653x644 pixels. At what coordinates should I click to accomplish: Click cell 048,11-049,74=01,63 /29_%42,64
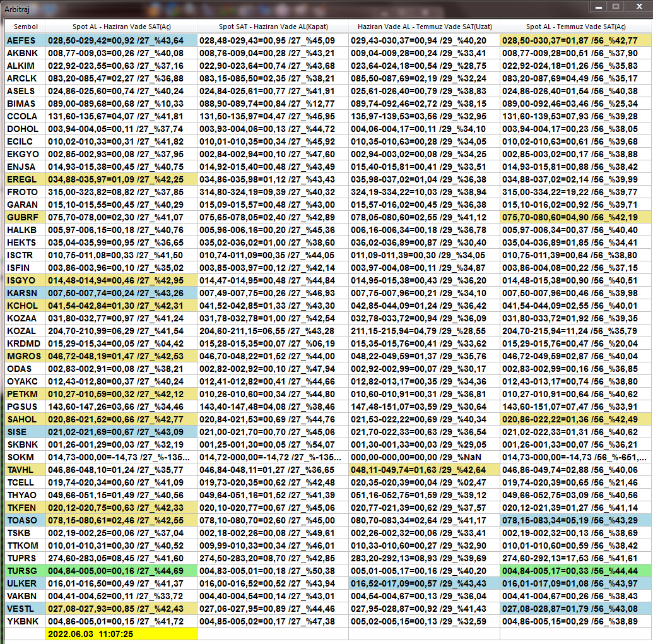(425, 470)
